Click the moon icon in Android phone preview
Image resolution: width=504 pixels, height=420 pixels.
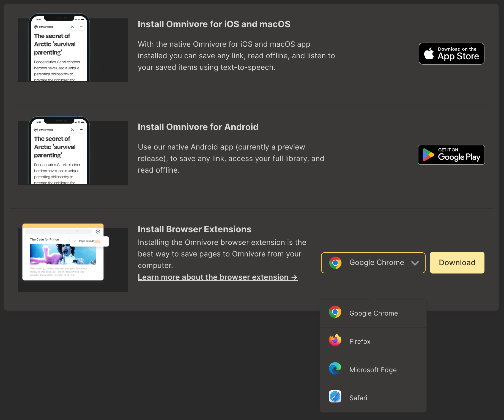pyautogui.click(x=72, y=130)
